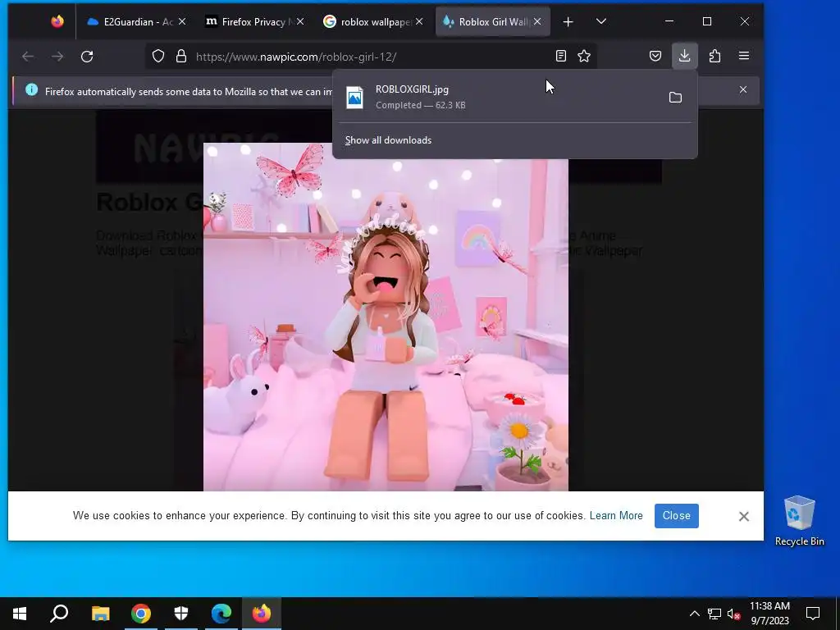Image resolution: width=840 pixels, height=630 pixels.
Task: Switch to the Firefox Privacy Notice tab
Action: tap(255, 21)
